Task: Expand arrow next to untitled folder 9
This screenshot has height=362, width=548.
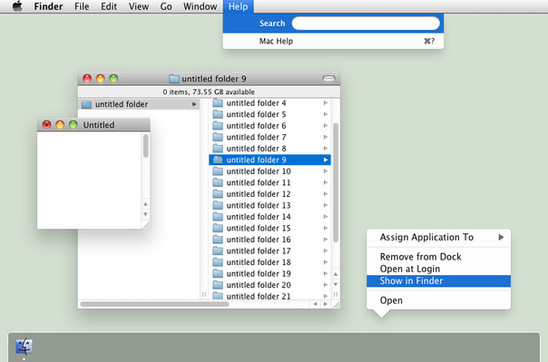Action: click(325, 160)
